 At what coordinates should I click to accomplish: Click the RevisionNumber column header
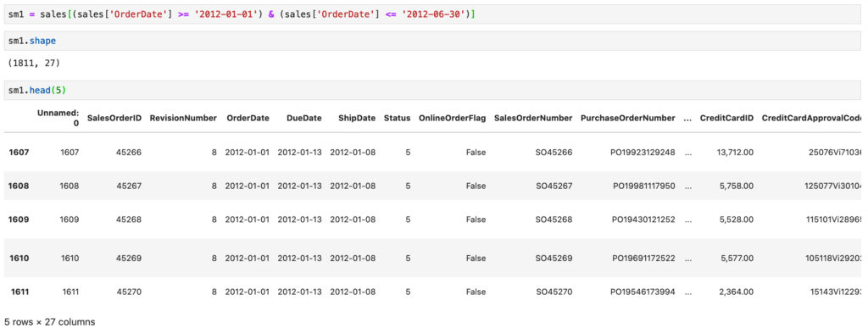click(183, 118)
